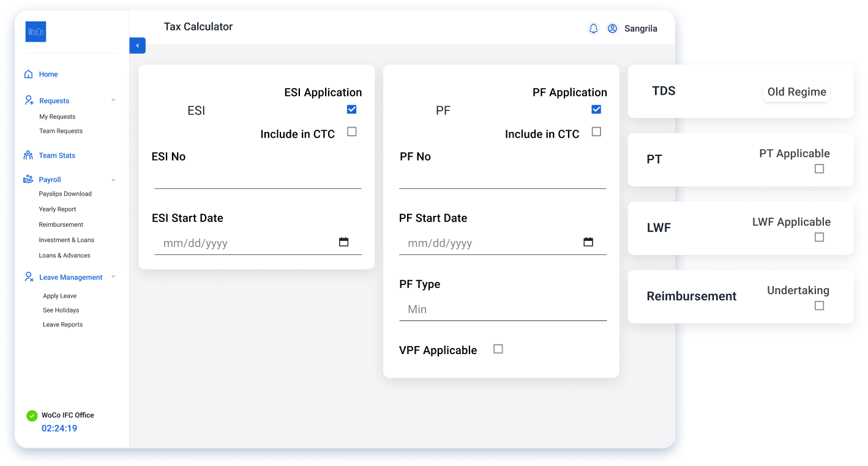Enable Include in CTC under PF
868x466 pixels.
pos(596,131)
